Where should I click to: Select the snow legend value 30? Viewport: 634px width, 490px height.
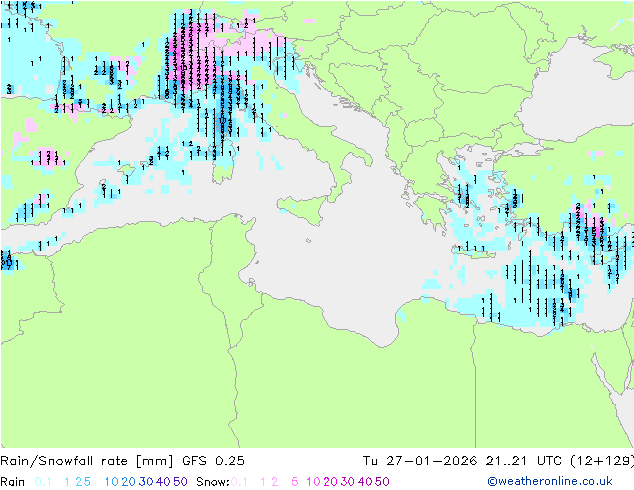tap(348, 482)
